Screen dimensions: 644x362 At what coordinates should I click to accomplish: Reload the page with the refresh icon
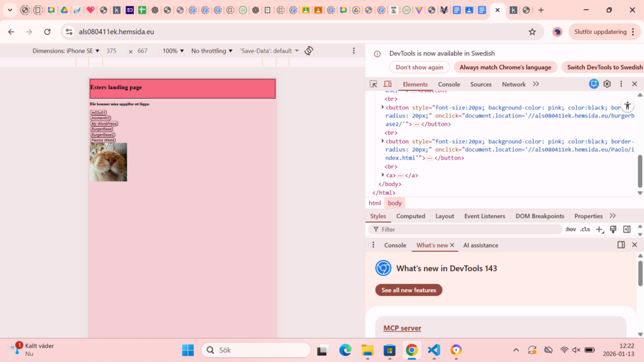(x=47, y=31)
